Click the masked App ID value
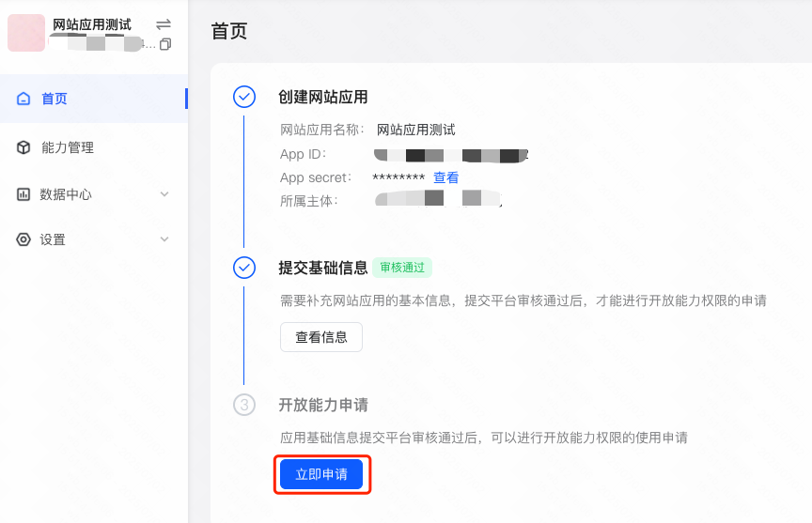Viewport: 812px width, 523px height. point(451,154)
